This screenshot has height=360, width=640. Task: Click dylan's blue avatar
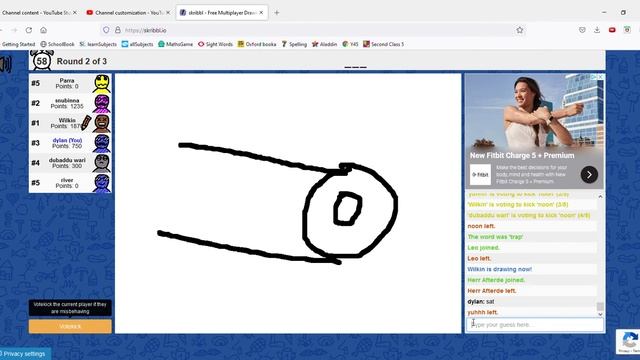tap(102, 143)
